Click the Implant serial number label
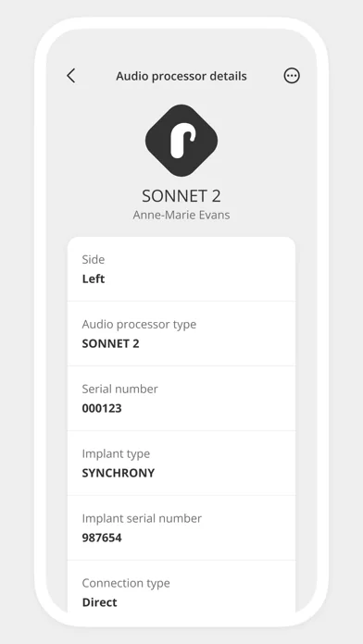Image resolution: width=363 pixels, height=644 pixels. pyautogui.click(x=142, y=518)
